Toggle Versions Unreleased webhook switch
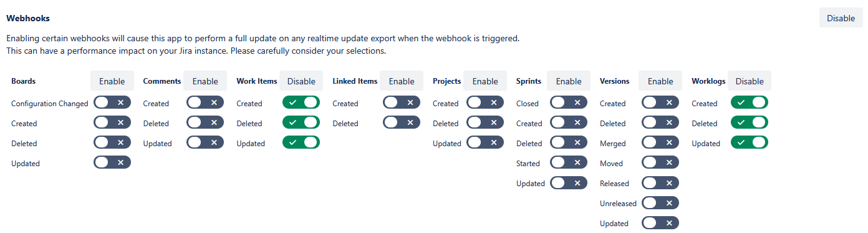The width and height of the screenshot is (868, 233). (x=660, y=202)
